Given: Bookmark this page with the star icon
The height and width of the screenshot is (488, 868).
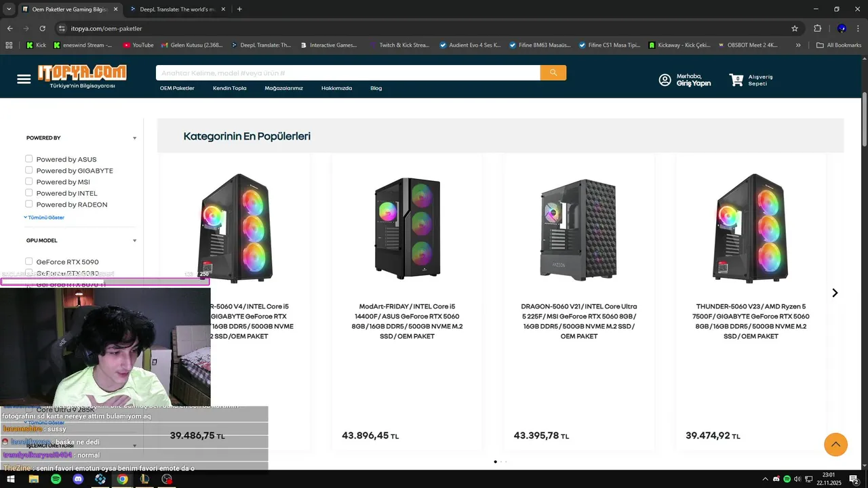Looking at the screenshot, I should pos(795,28).
